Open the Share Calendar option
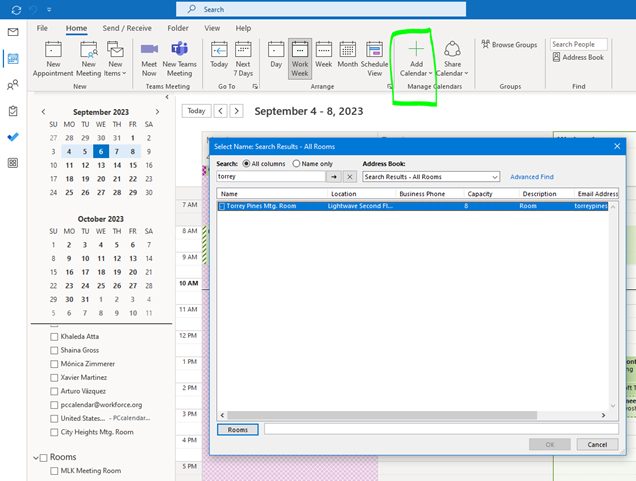636x481 pixels. coord(452,50)
